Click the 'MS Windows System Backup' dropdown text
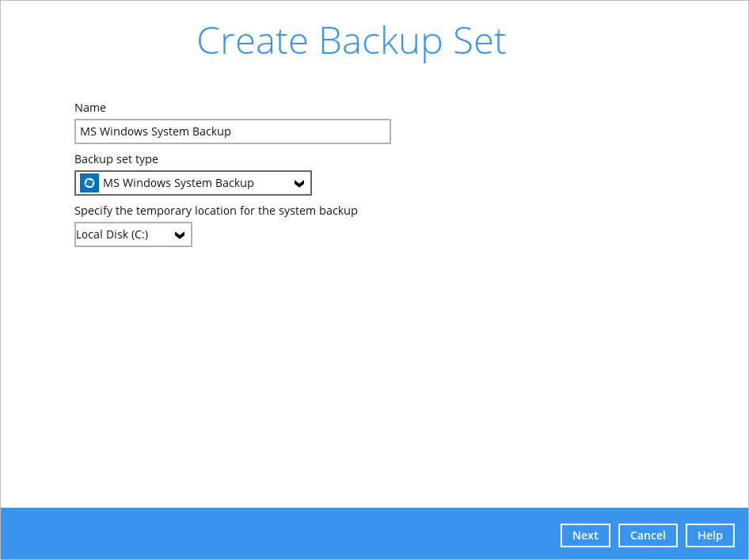 click(178, 183)
